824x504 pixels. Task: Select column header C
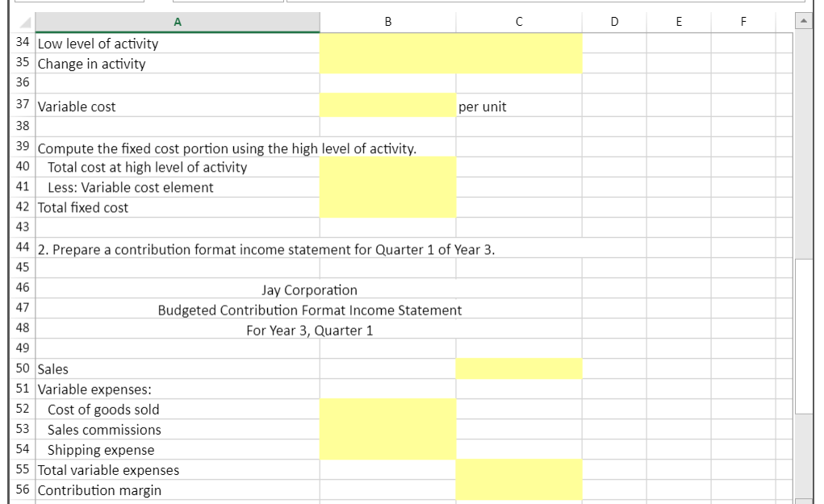pyautogui.click(x=519, y=21)
